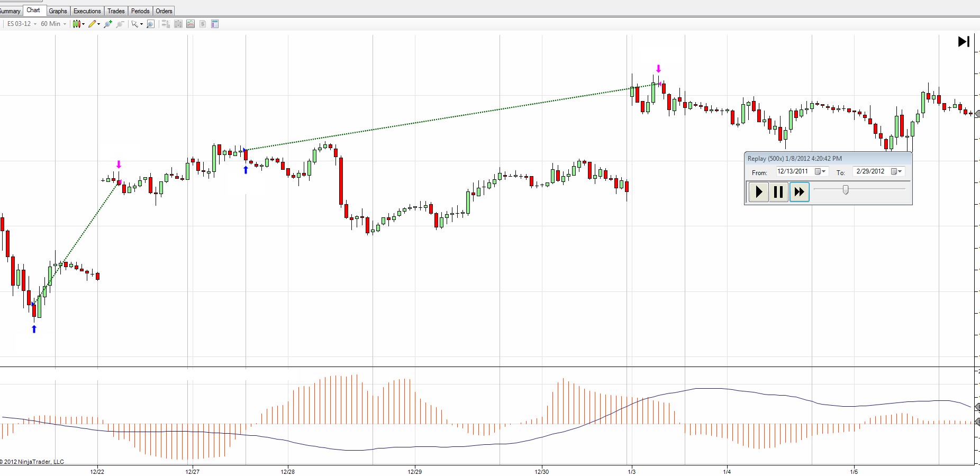980x476 pixels.
Task: Select the pencil drawing tools icon
Action: pyautogui.click(x=94, y=24)
